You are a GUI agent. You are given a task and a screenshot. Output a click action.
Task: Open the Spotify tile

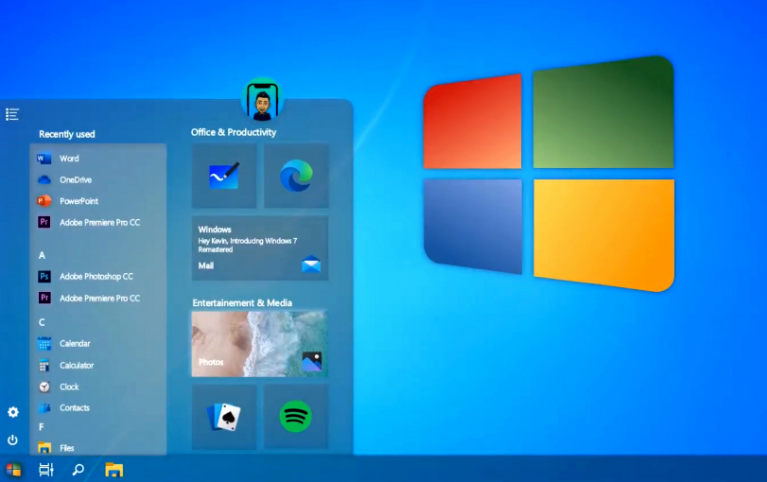point(296,417)
